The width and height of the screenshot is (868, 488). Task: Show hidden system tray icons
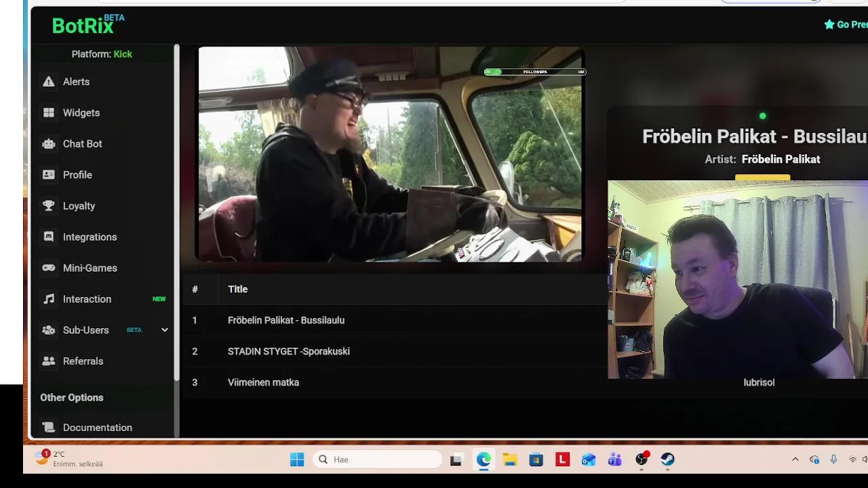click(x=795, y=460)
